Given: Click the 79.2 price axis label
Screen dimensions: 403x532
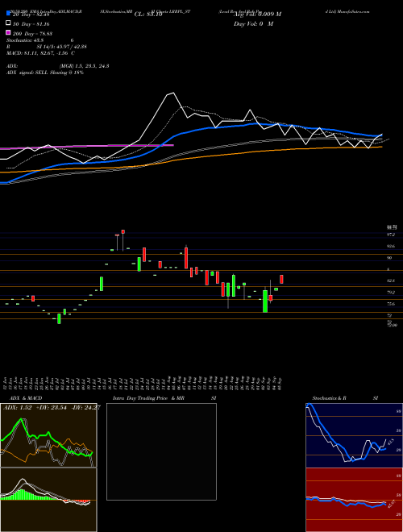Looking at the screenshot, I should (x=391, y=293).
